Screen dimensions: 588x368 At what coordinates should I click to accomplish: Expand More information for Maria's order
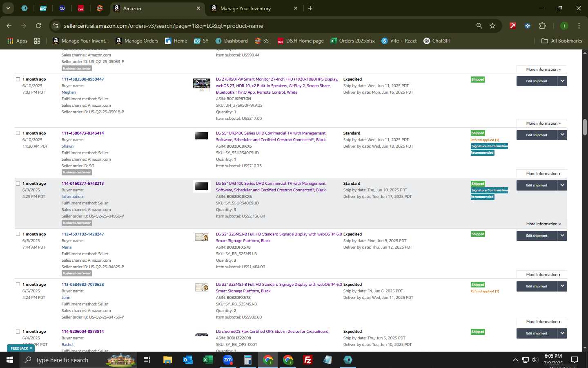tap(542, 274)
